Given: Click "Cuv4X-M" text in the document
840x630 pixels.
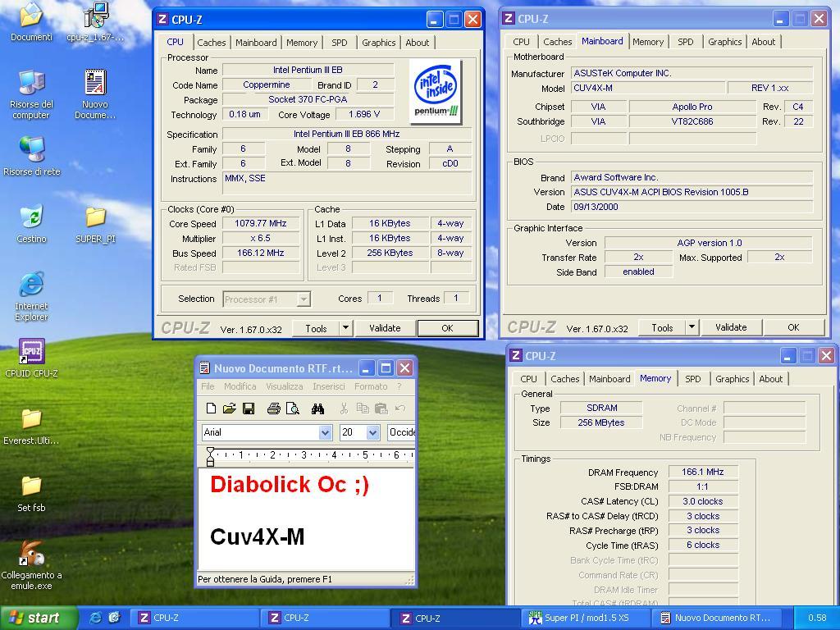Looking at the screenshot, I should (x=257, y=536).
